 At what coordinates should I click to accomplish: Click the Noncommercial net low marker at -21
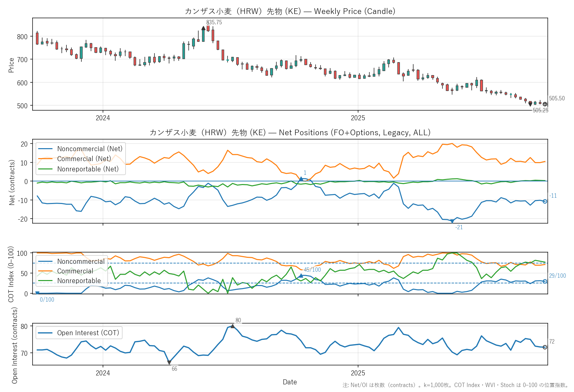point(452,221)
